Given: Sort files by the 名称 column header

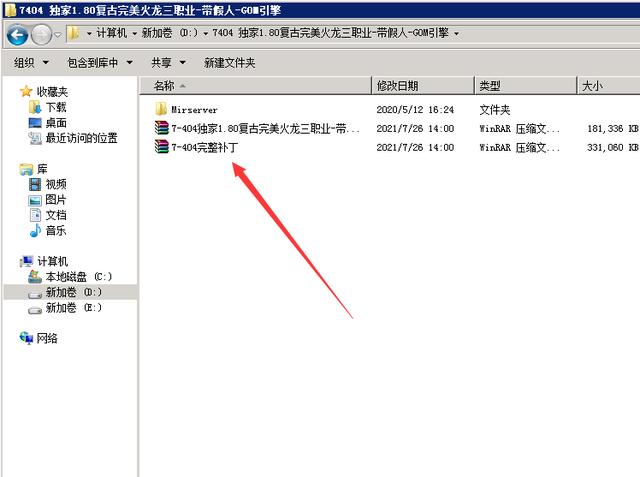Looking at the screenshot, I should pyautogui.click(x=165, y=86).
